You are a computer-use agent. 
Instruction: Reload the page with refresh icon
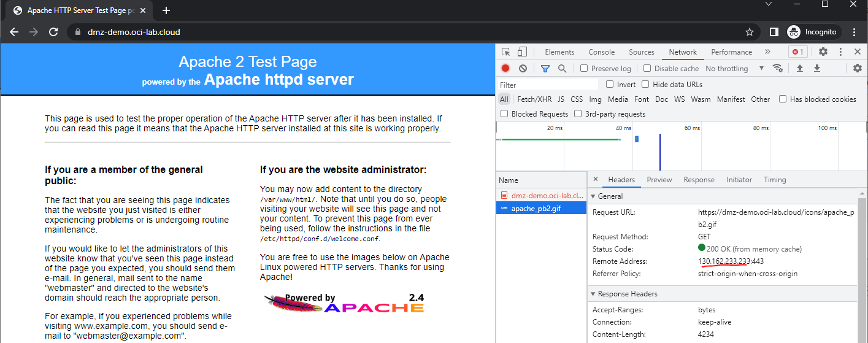tap(53, 32)
